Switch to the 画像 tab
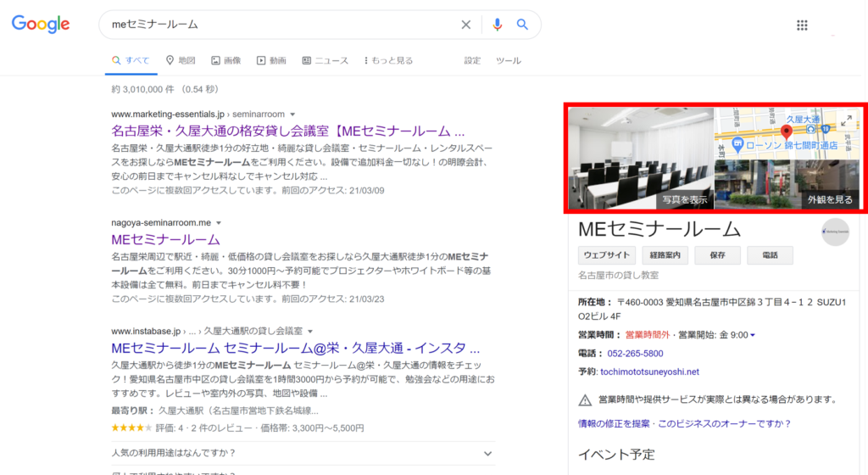Screen dimensions: 868x475 click(225, 60)
